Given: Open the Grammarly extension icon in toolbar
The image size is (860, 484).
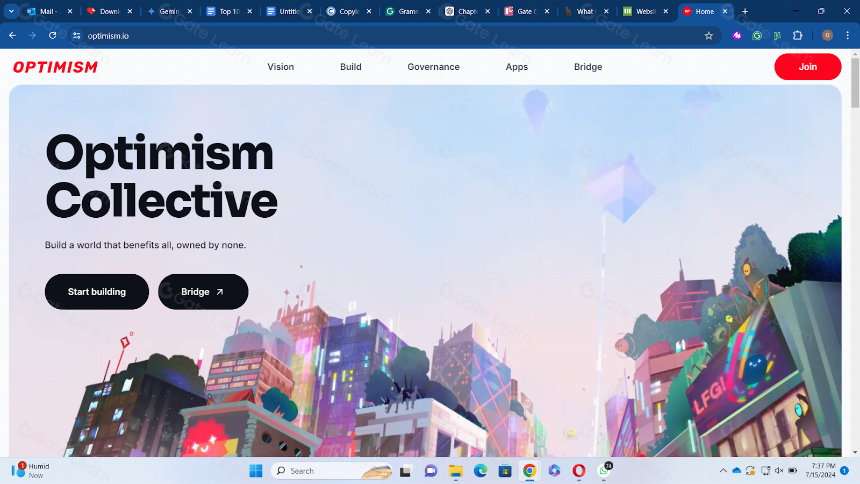Looking at the screenshot, I should (x=757, y=36).
